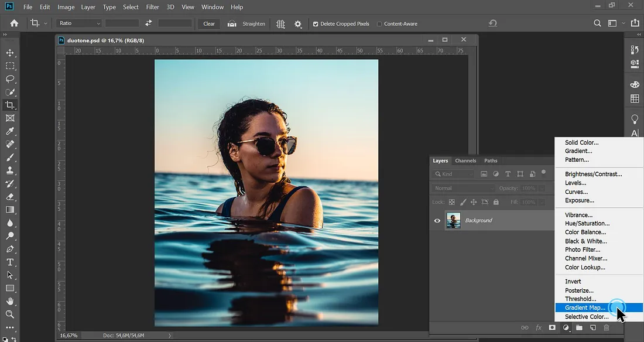The image size is (644, 342).
Task: Open crop overlay grid options
Action: point(280,24)
